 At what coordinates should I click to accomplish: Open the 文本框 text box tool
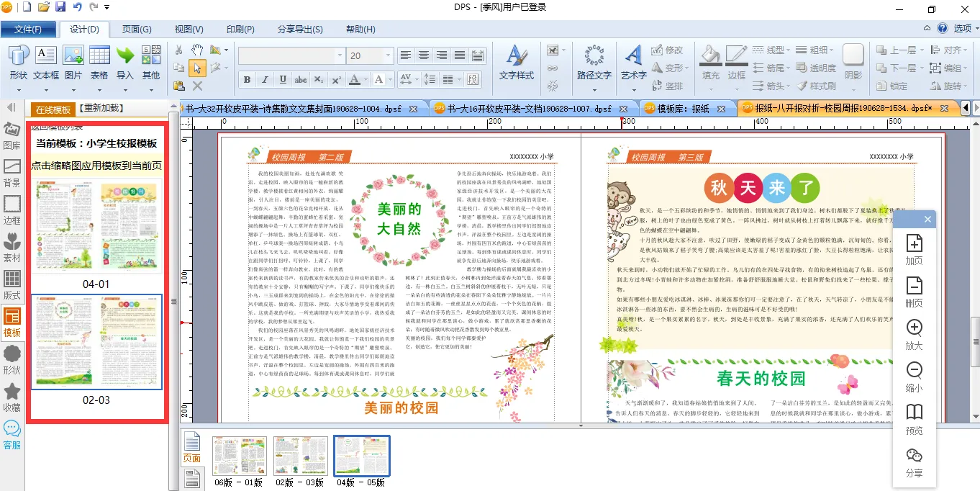46,63
